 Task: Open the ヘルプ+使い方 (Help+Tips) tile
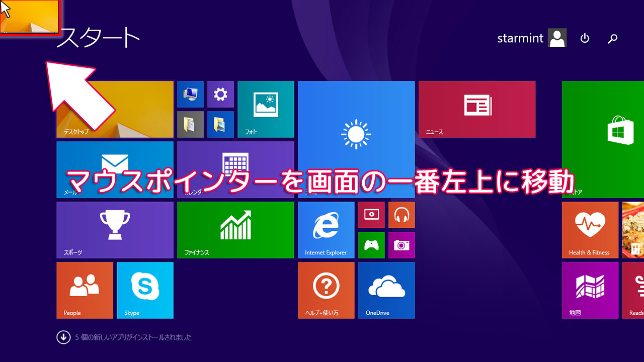pos(326,291)
